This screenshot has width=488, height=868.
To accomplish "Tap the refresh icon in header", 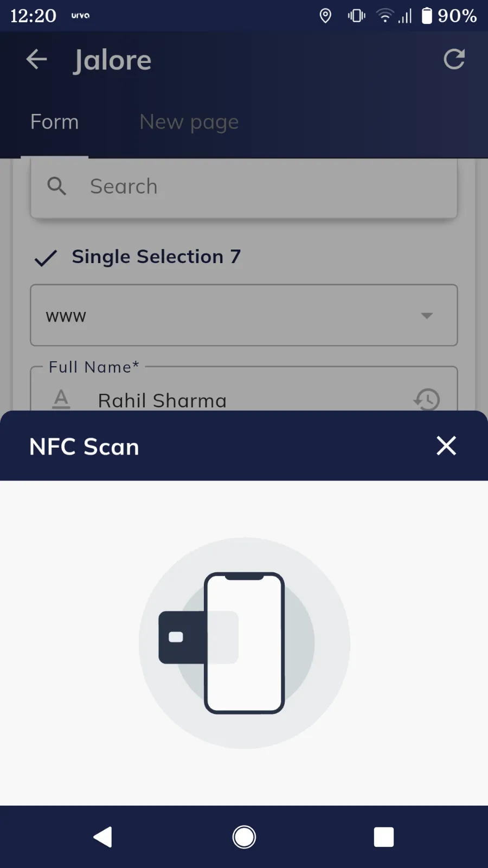I will 454,59.
